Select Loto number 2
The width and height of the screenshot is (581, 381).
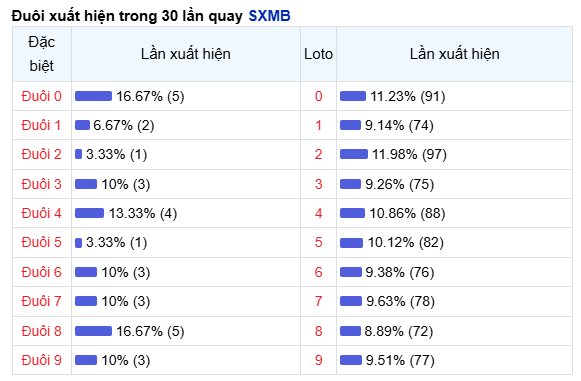[x=319, y=155]
